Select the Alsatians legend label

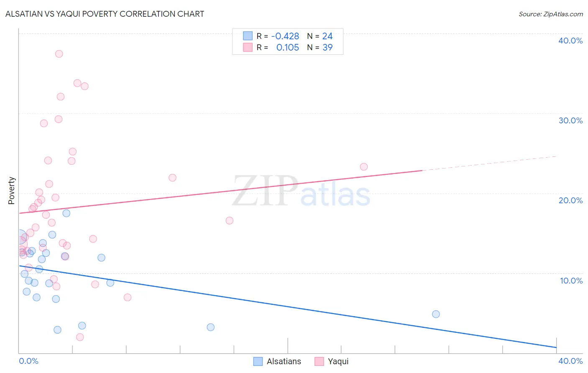pos(284,361)
